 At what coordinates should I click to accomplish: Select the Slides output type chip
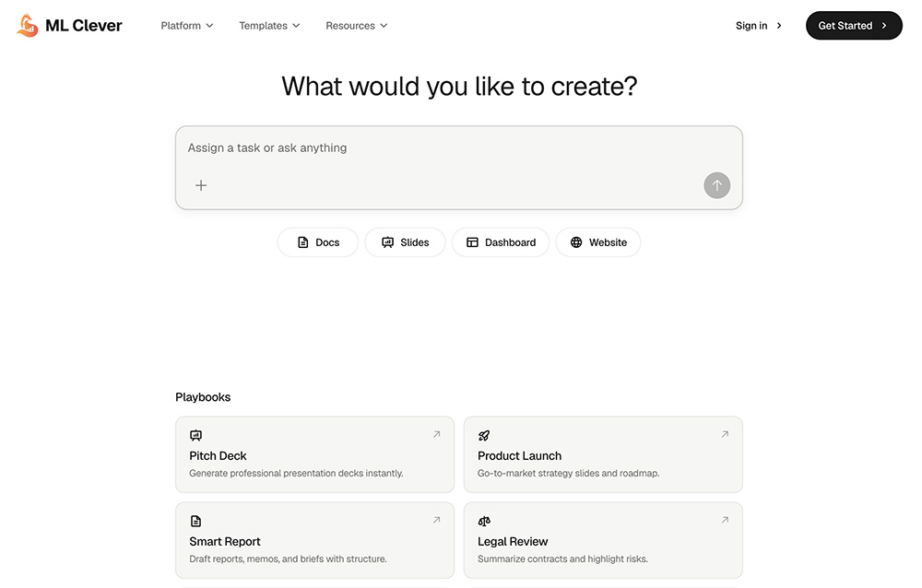tap(405, 242)
